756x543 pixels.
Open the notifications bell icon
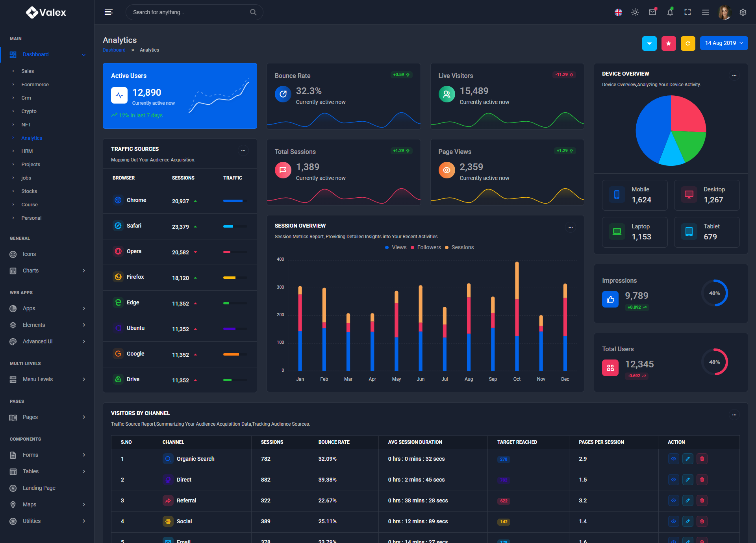click(670, 12)
